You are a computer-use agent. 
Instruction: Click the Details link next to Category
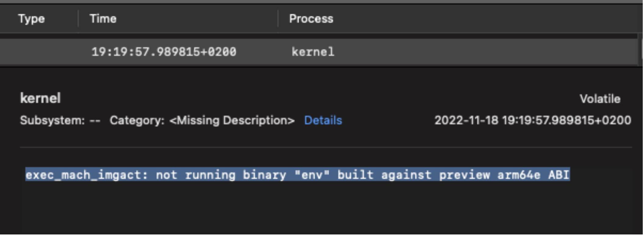tap(323, 120)
